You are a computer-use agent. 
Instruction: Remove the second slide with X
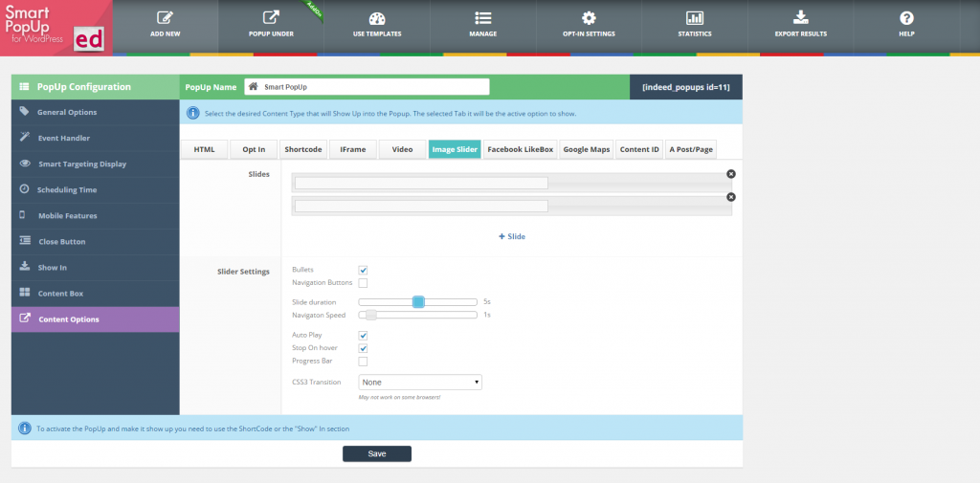pyautogui.click(x=731, y=197)
